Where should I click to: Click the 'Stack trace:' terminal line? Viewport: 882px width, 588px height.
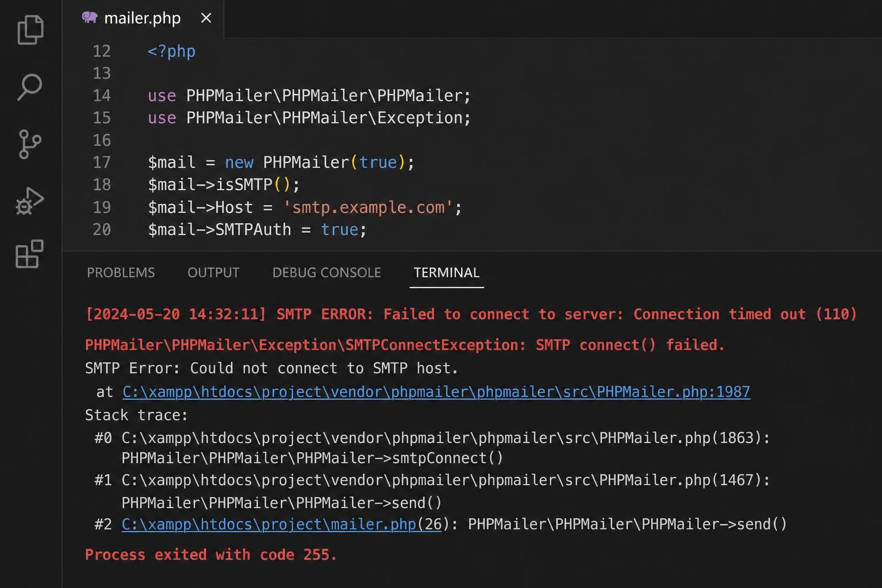click(137, 415)
